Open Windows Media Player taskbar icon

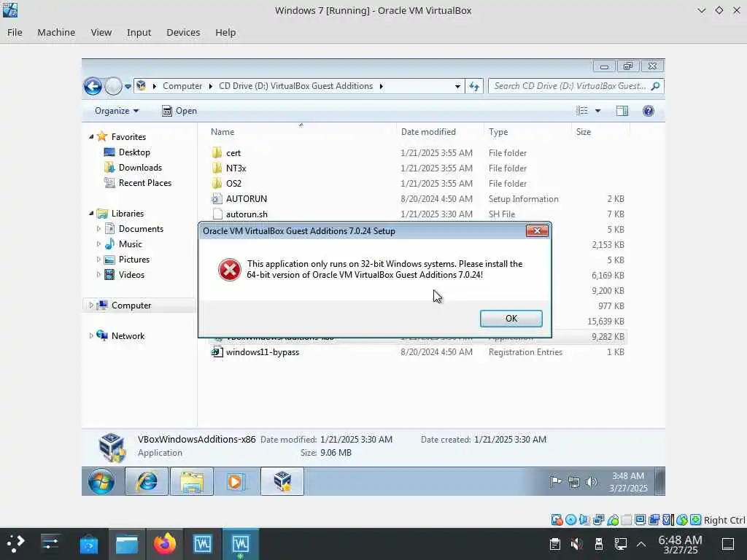(x=236, y=481)
